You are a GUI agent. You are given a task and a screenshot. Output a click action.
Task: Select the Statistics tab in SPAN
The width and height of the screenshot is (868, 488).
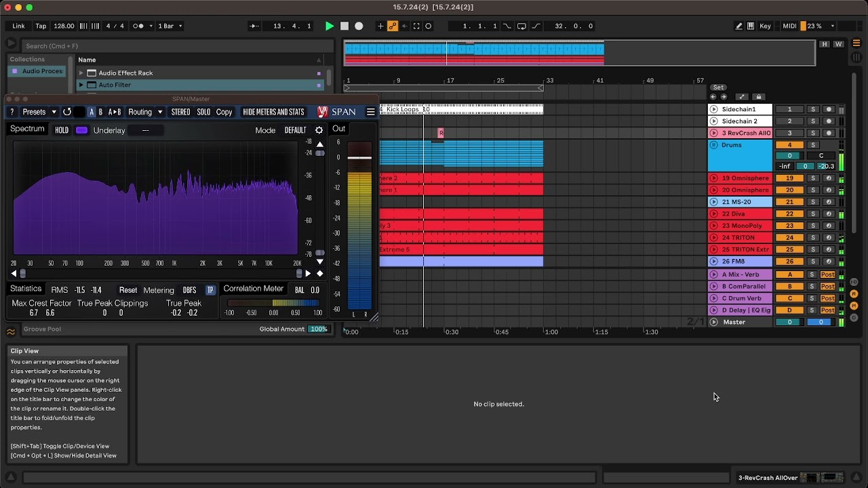point(26,289)
